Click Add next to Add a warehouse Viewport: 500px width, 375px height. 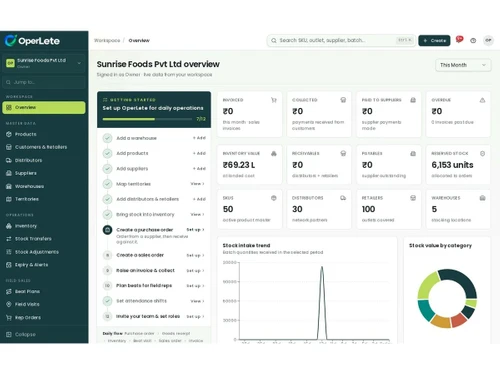click(199, 138)
